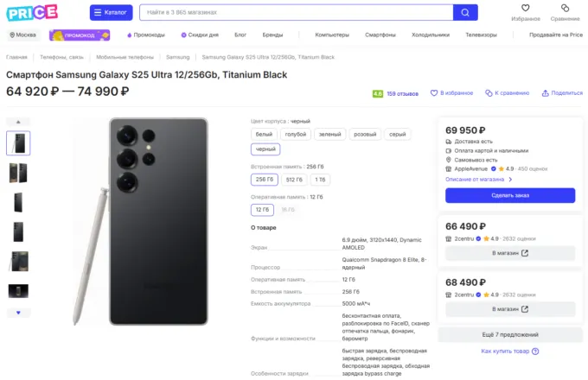Open favorites via the heart icon in the header

pos(526,8)
